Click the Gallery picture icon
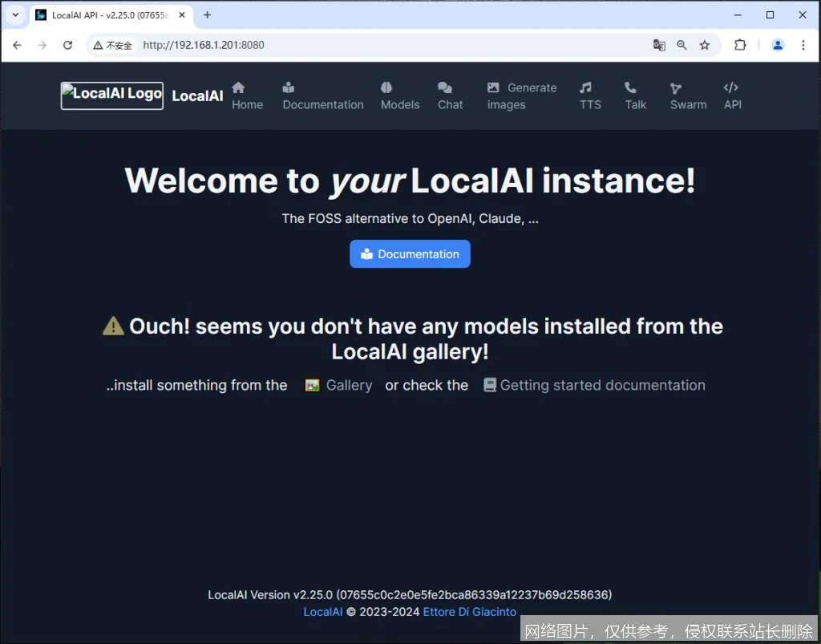Screen dimensions: 821x644 click(x=312, y=385)
